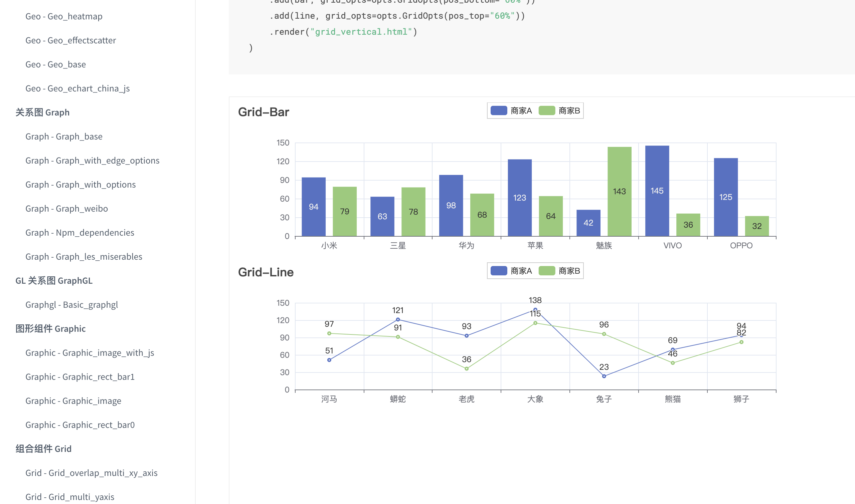This screenshot has width=855, height=504.
Task: Open Grid - Grid_overlap_multi_xy_axis example
Action: click(x=92, y=473)
